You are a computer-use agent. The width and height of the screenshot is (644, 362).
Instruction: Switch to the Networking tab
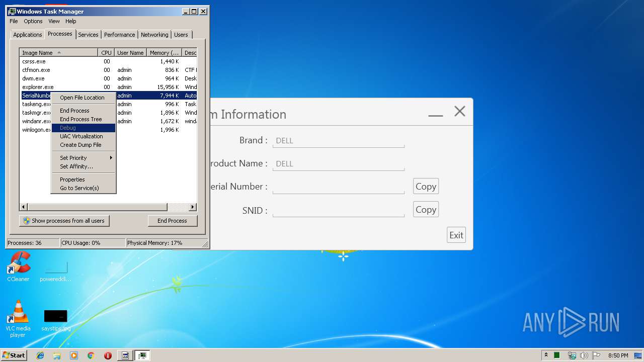coord(154,35)
